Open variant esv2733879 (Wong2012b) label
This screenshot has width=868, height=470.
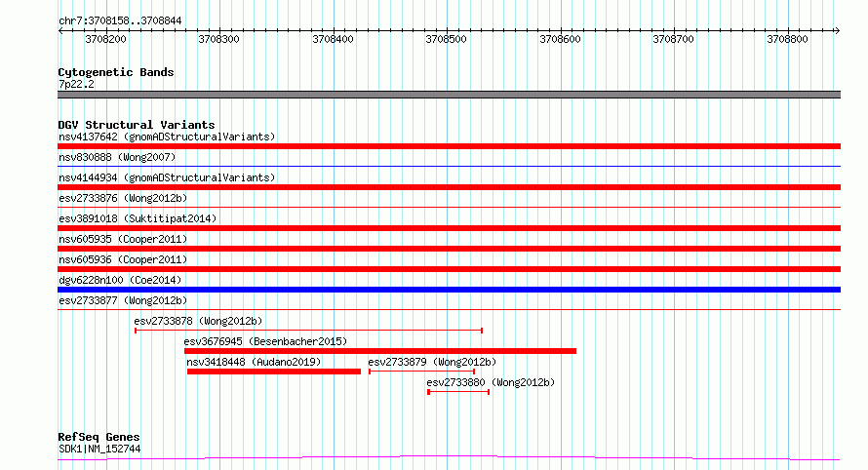point(432,362)
